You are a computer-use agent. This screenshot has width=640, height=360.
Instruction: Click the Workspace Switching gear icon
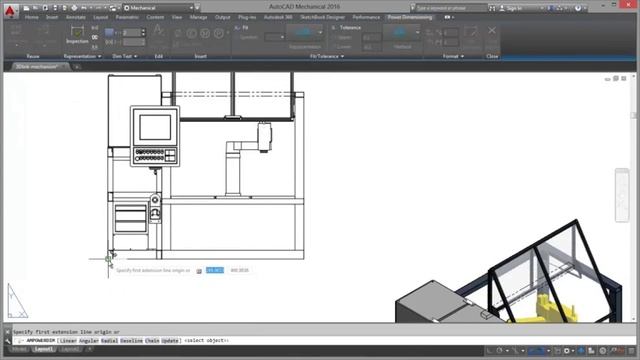click(x=567, y=351)
